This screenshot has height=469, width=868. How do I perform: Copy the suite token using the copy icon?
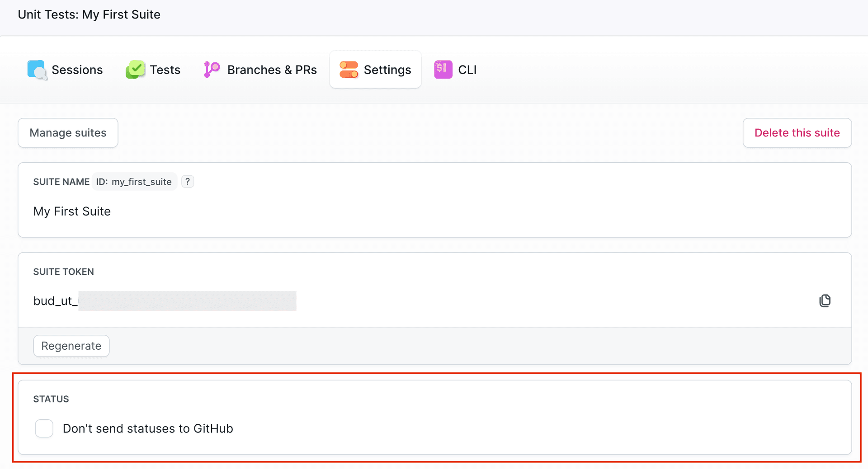(x=825, y=300)
